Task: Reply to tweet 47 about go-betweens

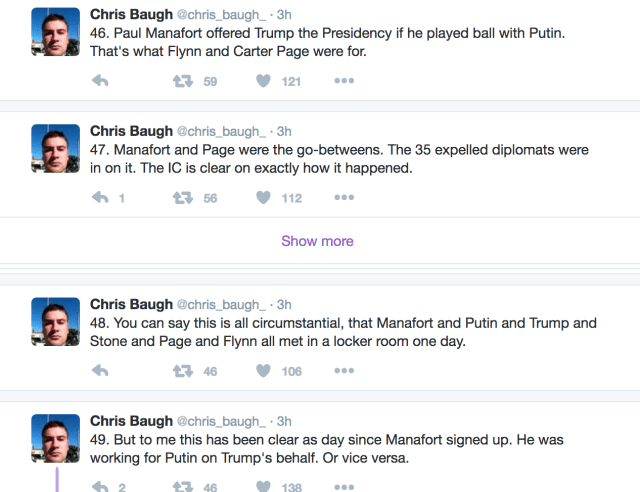Action: [99, 198]
